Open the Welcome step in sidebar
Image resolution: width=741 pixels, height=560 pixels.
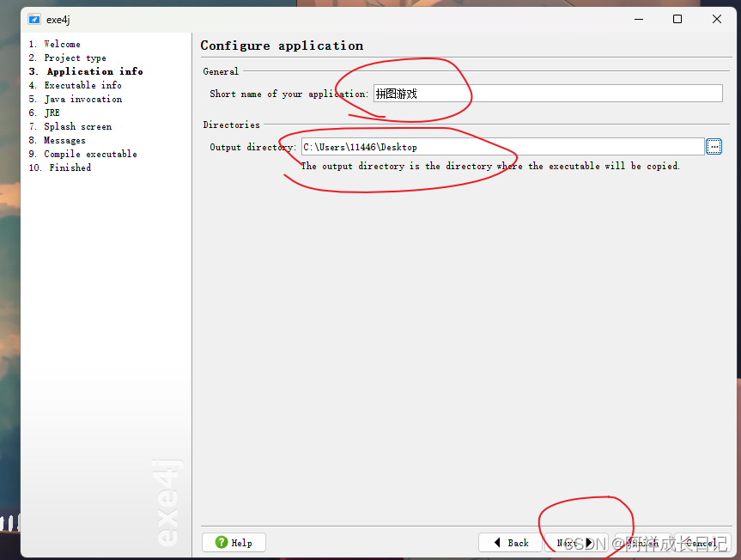click(62, 44)
